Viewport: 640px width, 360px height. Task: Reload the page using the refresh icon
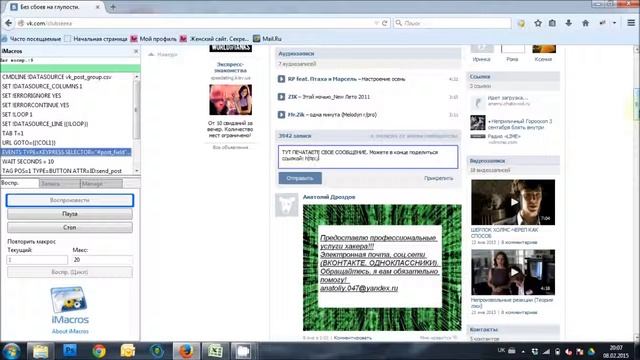click(x=384, y=23)
